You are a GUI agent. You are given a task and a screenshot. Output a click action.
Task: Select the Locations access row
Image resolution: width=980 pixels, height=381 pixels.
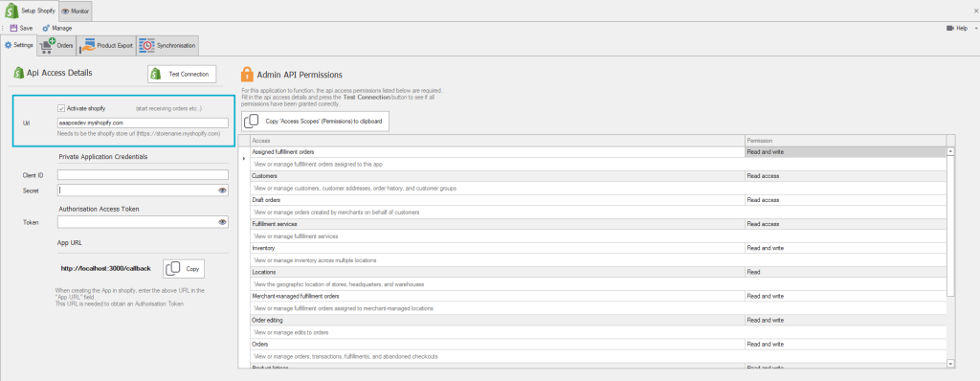[597, 272]
